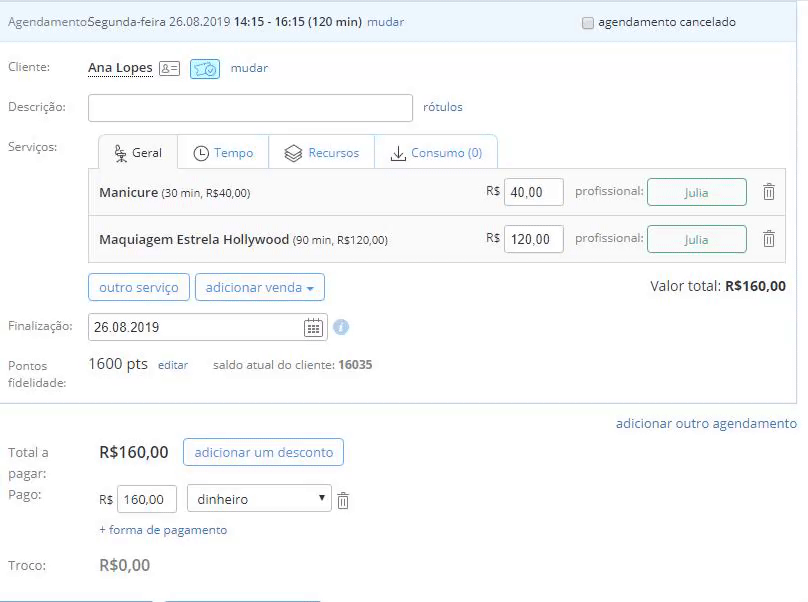Open the Finalização calendar picker icon
Screen dimensions: 808x602
coord(313,327)
